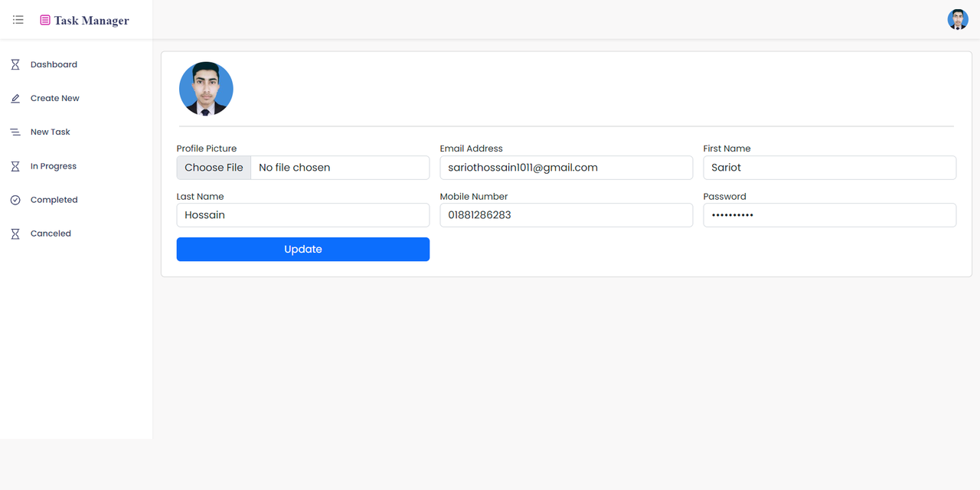Open user avatar menu in top bar
The width and height of the screenshot is (980, 490).
tap(958, 20)
